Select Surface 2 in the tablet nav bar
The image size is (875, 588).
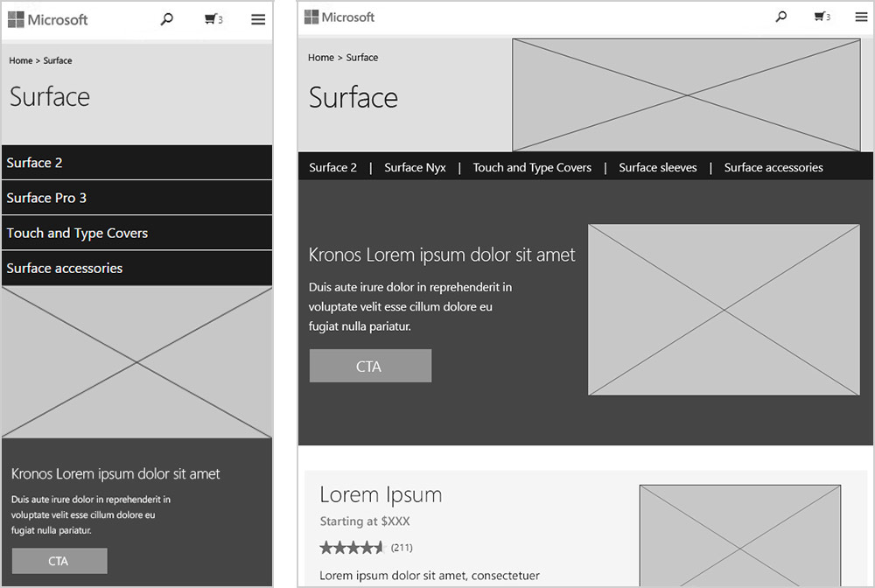332,167
